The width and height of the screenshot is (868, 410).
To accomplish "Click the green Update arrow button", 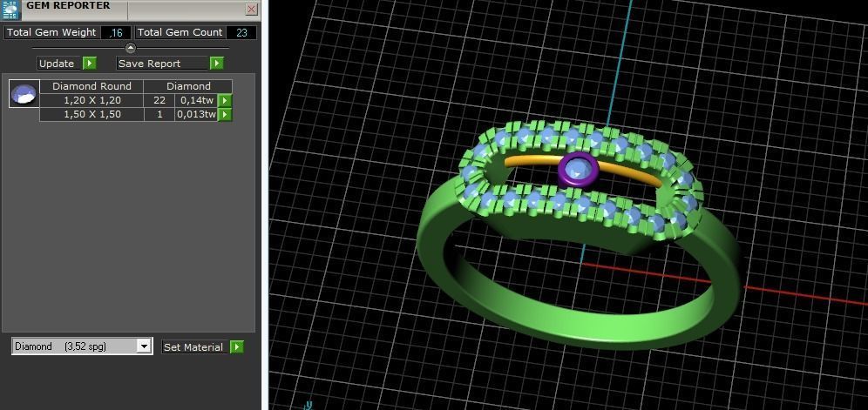I will tap(90, 63).
